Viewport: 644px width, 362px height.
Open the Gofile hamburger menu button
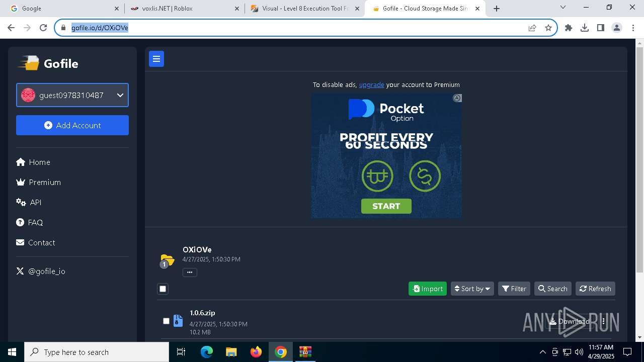(156, 59)
